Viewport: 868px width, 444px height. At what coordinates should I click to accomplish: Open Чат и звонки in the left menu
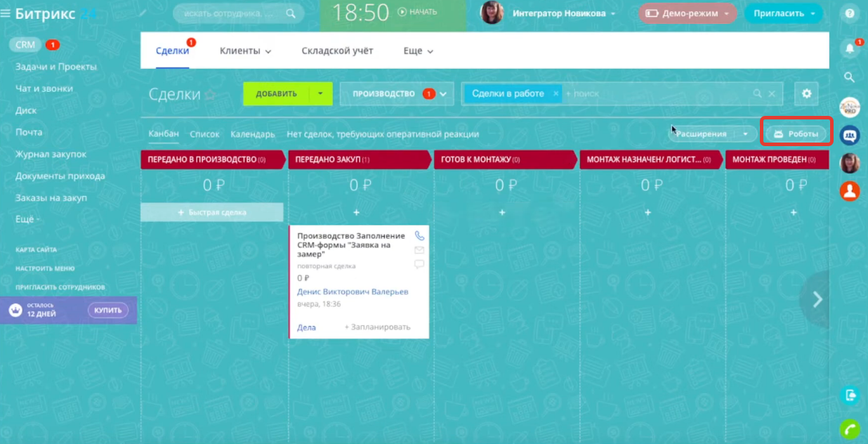(44, 89)
